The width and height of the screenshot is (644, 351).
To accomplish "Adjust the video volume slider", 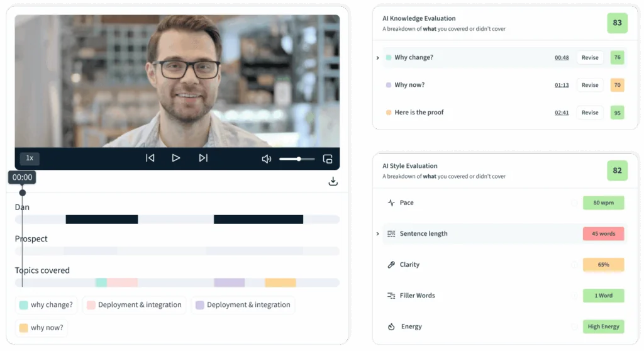I will pyautogui.click(x=297, y=159).
